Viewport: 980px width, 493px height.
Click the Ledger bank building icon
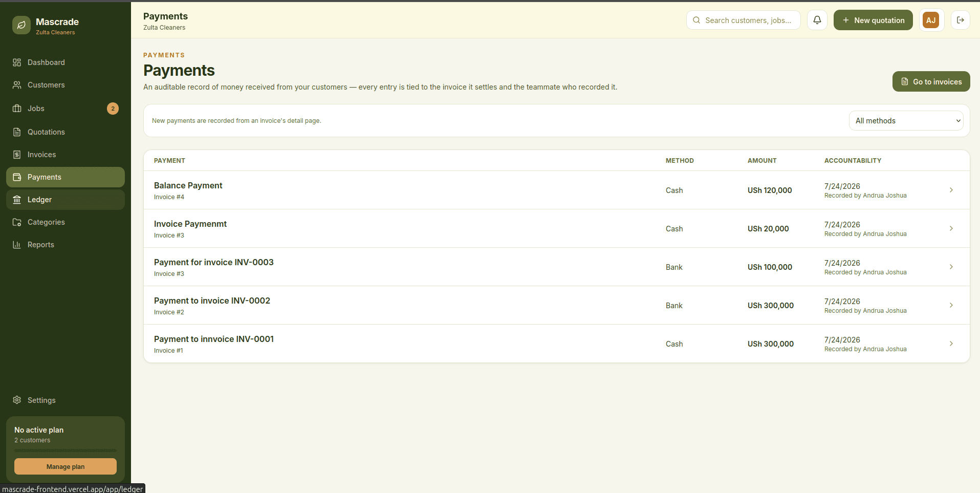click(x=17, y=200)
